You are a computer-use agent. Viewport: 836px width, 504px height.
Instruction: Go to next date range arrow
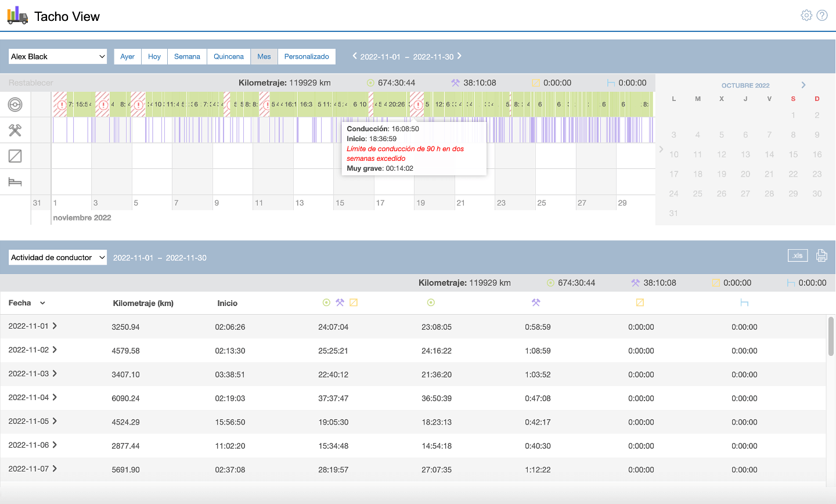click(x=459, y=56)
